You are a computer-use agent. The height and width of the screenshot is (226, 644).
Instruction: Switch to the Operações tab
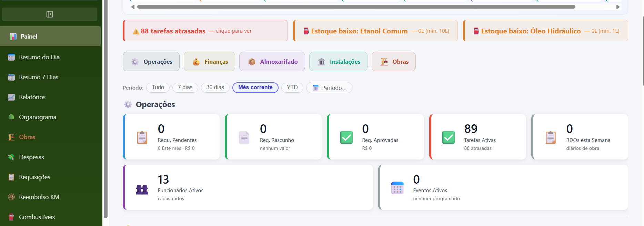151,62
